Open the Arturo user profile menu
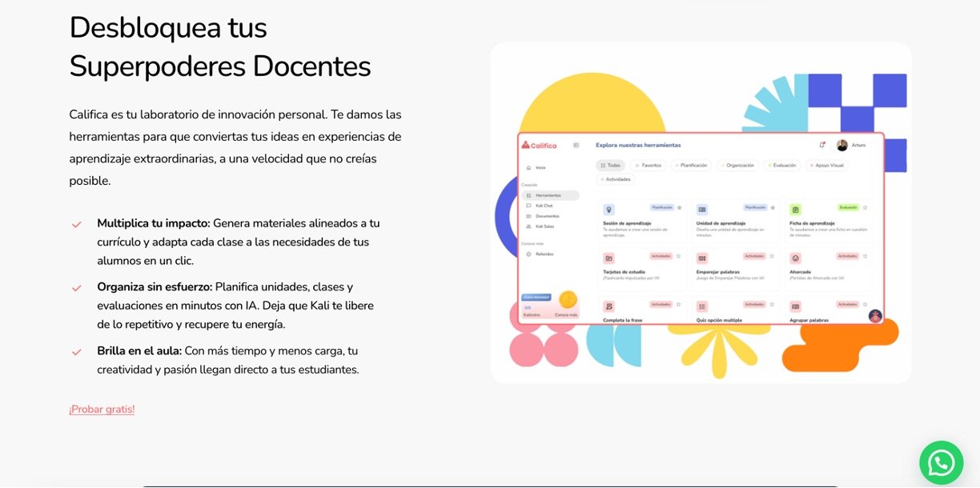 coord(850,145)
